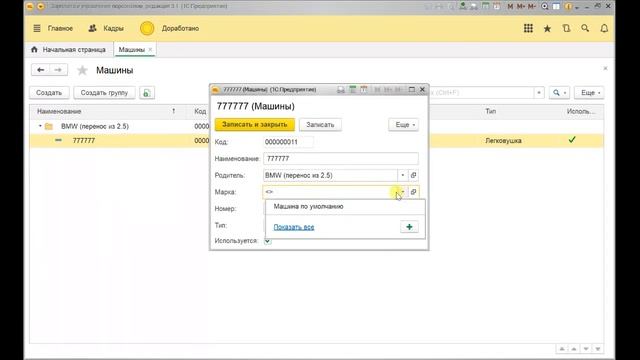
Task: Click the green check in 777777 row
Action: pos(572,140)
